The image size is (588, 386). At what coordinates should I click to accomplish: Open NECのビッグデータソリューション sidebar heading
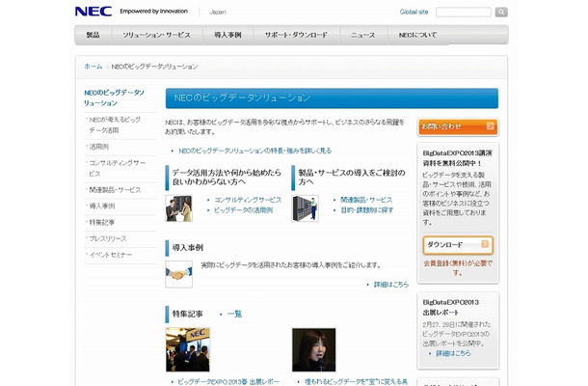[x=114, y=97]
